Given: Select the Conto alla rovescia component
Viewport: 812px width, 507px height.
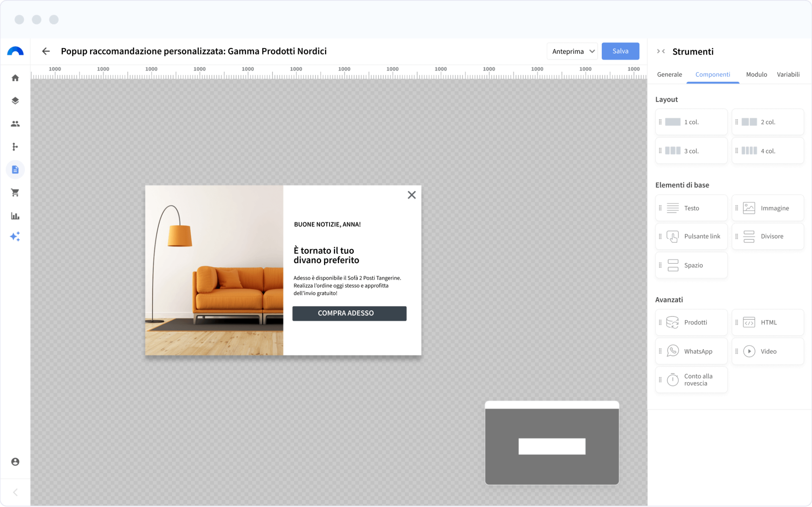Looking at the screenshot, I should 691,380.
